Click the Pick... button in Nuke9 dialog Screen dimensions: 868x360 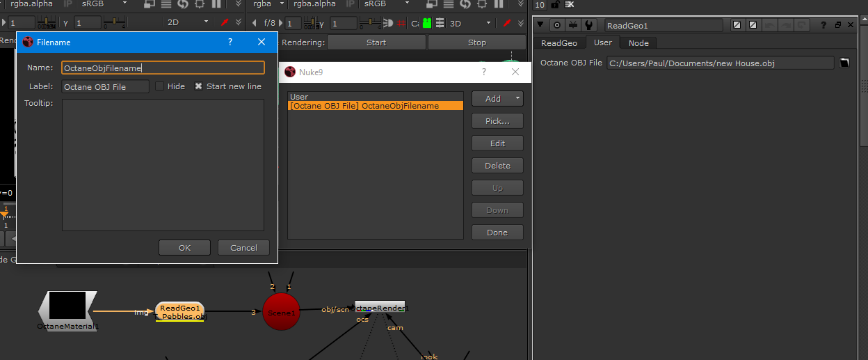(497, 121)
